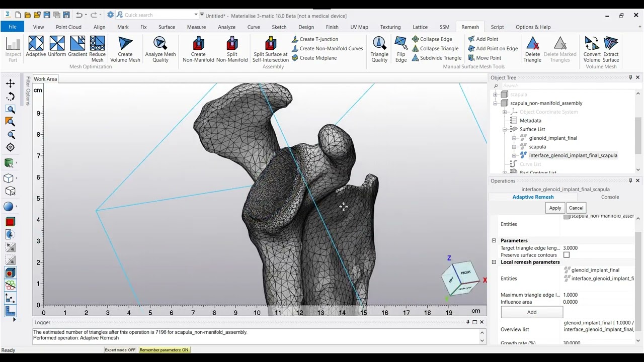The height and width of the screenshot is (362, 644).
Task: Select the Delete Triangle tool
Action: (x=532, y=49)
